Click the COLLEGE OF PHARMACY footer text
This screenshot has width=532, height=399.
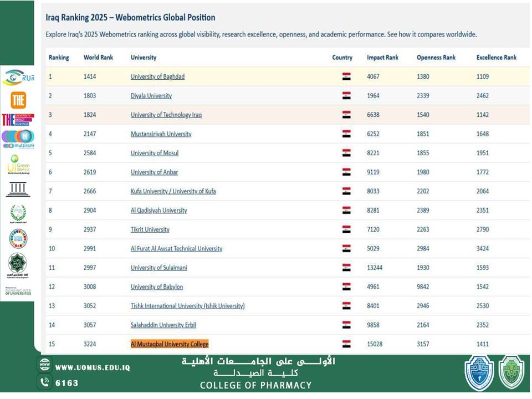[256, 386]
